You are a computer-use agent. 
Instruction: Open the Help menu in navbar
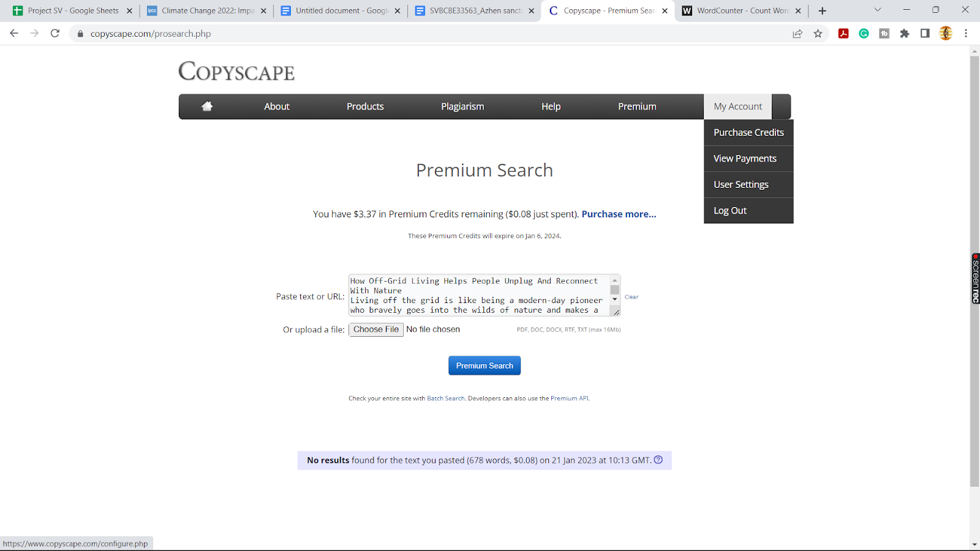[551, 107]
